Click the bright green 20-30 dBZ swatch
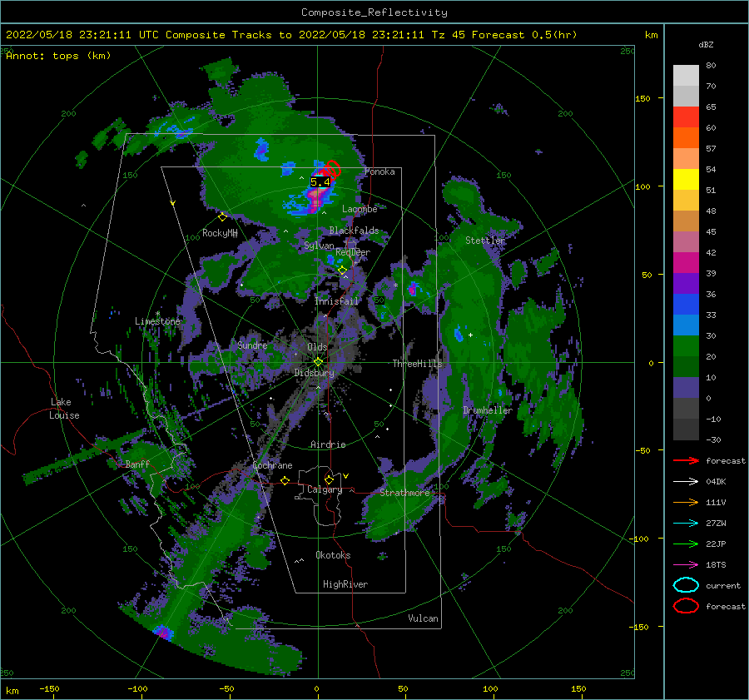This screenshot has width=749, height=700. tap(686, 346)
